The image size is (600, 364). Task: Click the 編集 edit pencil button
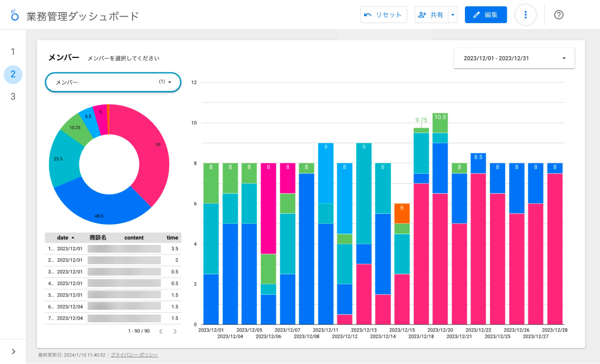[x=486, y=15]
